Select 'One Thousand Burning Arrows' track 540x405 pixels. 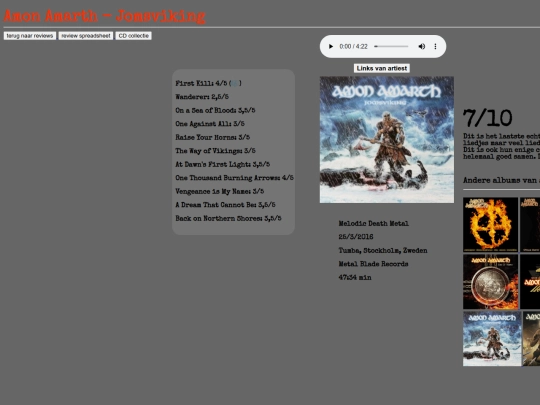tap(234, 178)
